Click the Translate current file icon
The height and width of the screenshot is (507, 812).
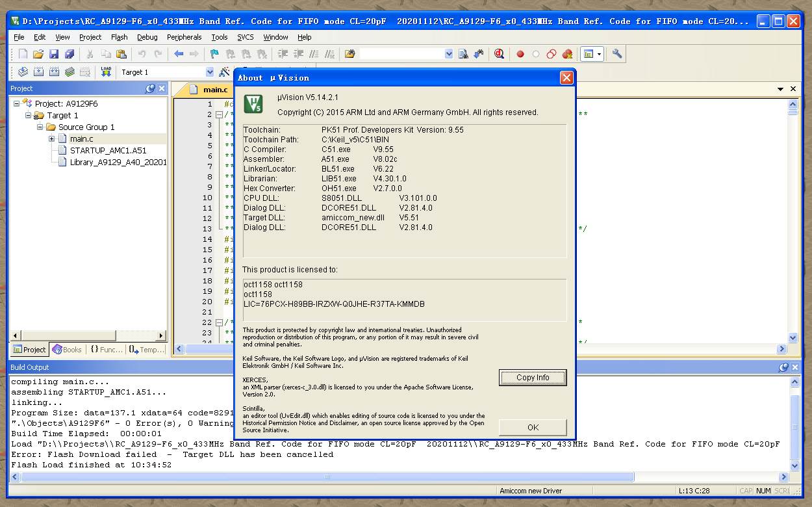(23, 72)
